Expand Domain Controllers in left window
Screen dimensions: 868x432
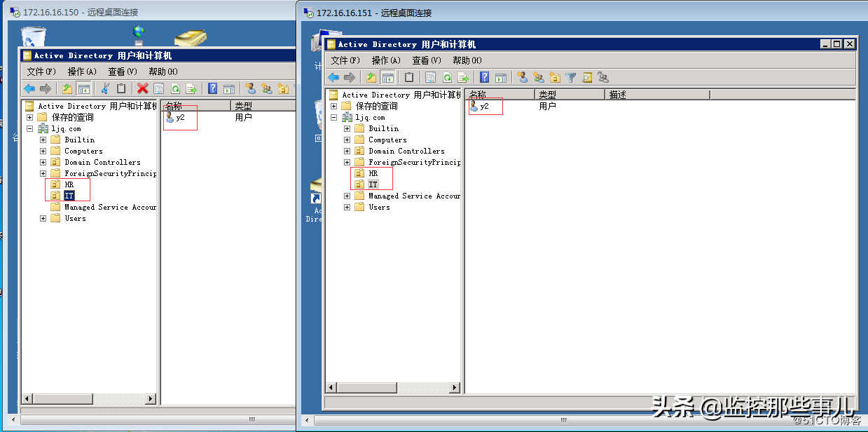coord(43,162)
